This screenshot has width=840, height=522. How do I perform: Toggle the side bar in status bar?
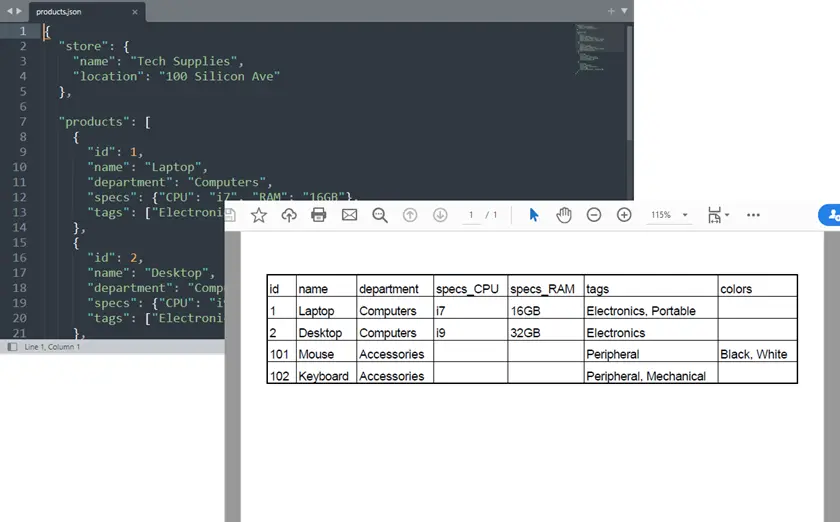point(12,346)
